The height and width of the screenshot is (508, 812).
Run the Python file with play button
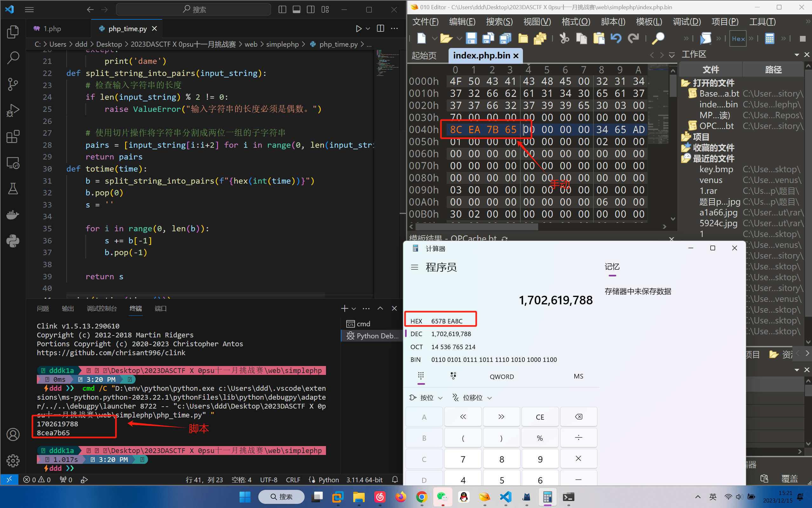coord(358,29)
